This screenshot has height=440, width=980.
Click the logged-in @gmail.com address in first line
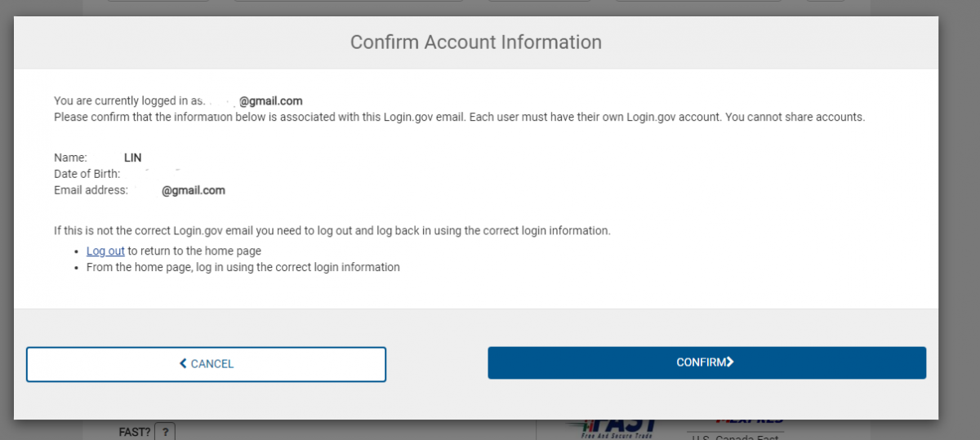270,101
